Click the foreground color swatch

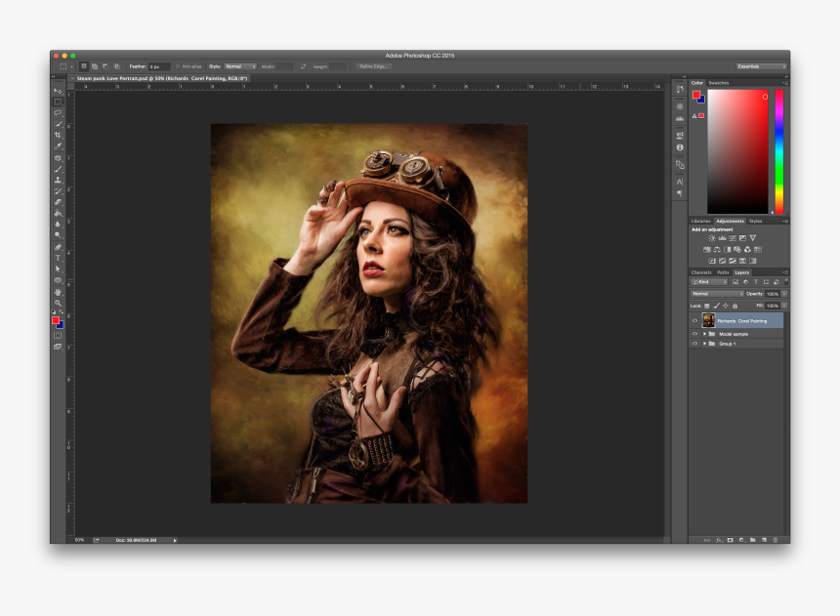tap(54, 319)
